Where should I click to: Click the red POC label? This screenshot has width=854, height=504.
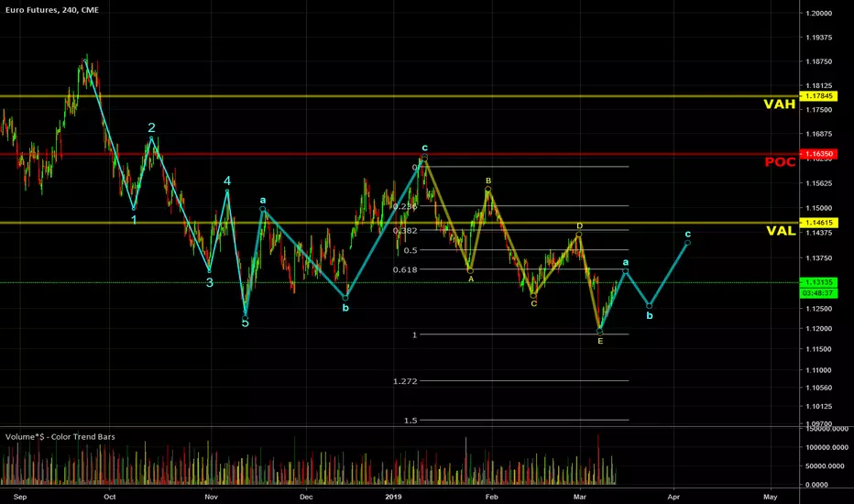[x=780, y=162]
